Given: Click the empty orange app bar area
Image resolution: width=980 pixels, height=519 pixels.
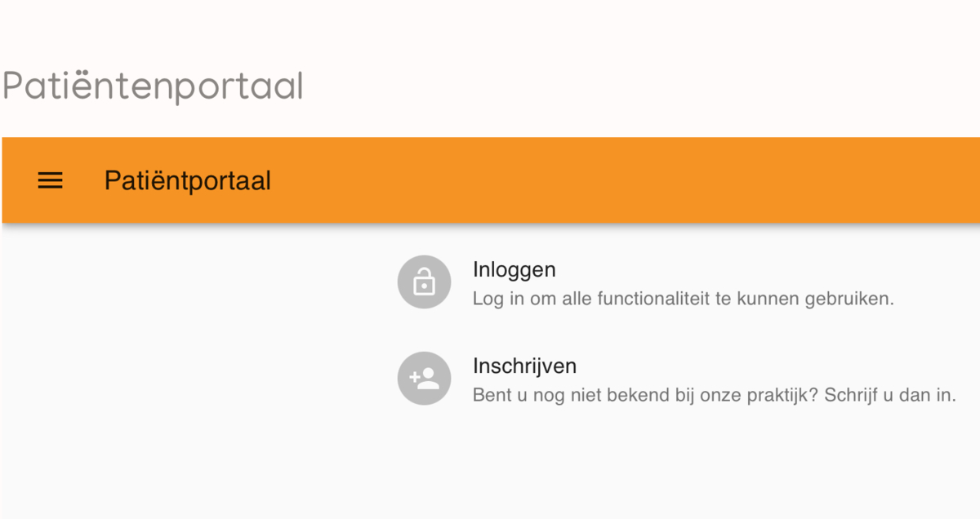Looking at the screenshot, I should [621, 180].
